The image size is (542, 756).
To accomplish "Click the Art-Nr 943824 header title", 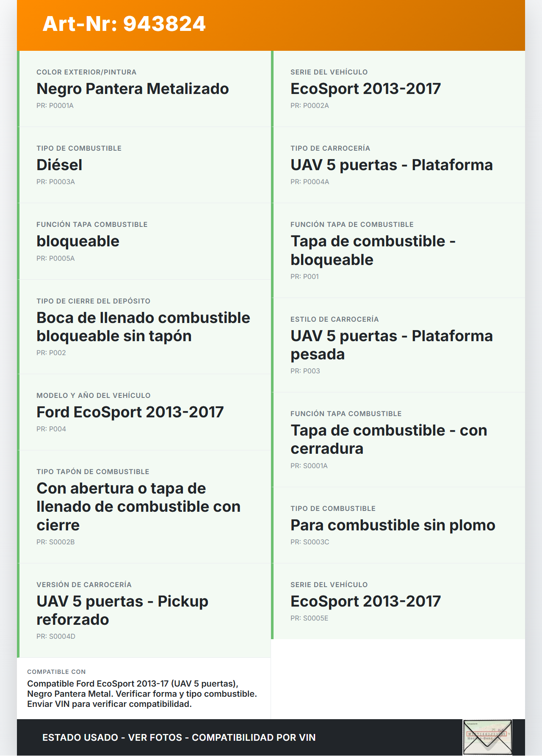I will [x=124, y=24].
